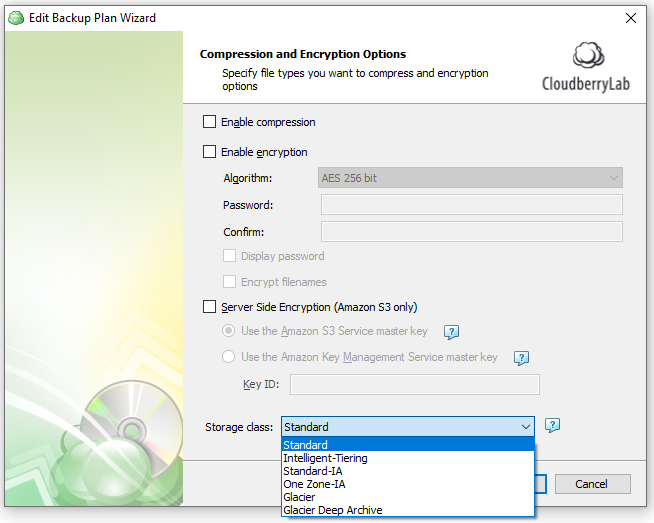Open the Algorithm AES 256 bit dropdown
654x523 pixels.
tap(470, 178)
